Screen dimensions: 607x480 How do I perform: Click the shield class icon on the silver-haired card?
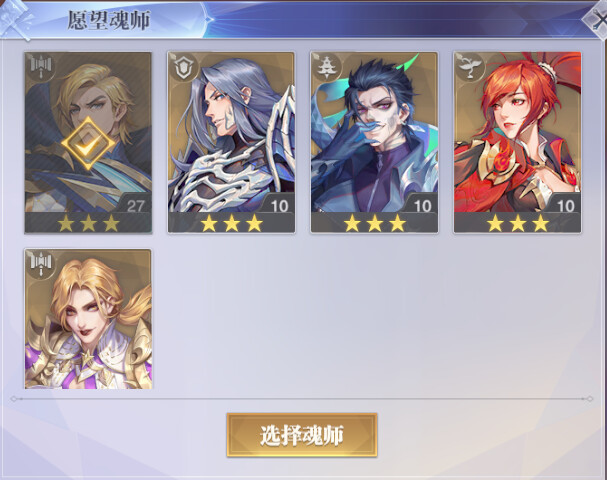coord(183,67)
